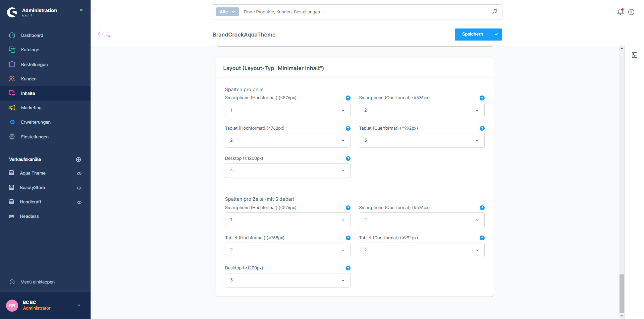644x319 pixels.
Task: Open the media sidebar image icon
Action: click(635, 55)
